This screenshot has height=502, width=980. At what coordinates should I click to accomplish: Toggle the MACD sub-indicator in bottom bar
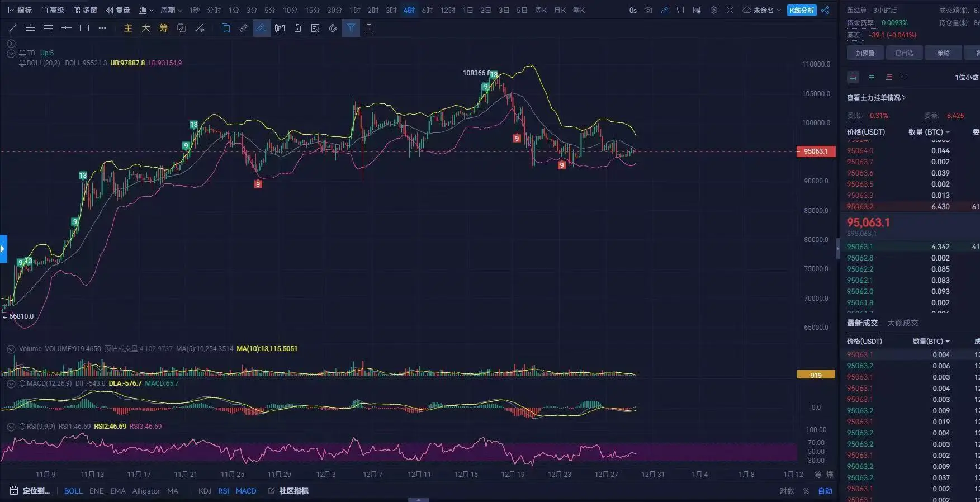click(246, 491)
